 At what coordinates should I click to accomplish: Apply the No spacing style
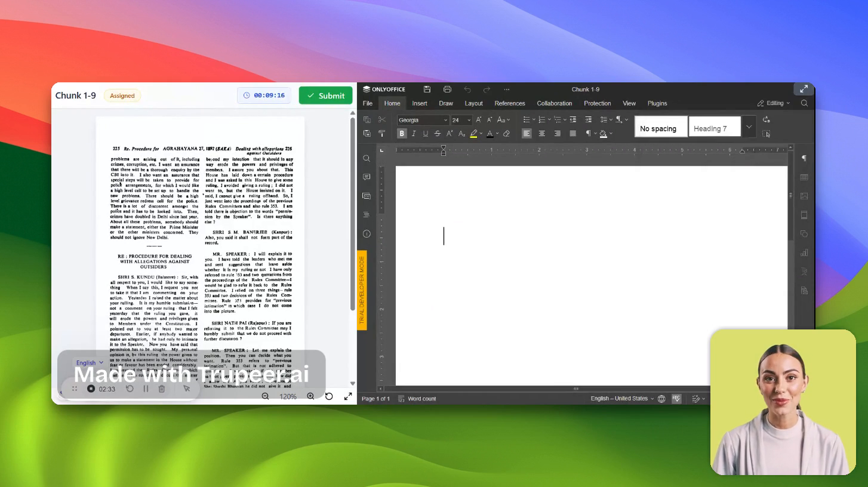pos(661,127)
